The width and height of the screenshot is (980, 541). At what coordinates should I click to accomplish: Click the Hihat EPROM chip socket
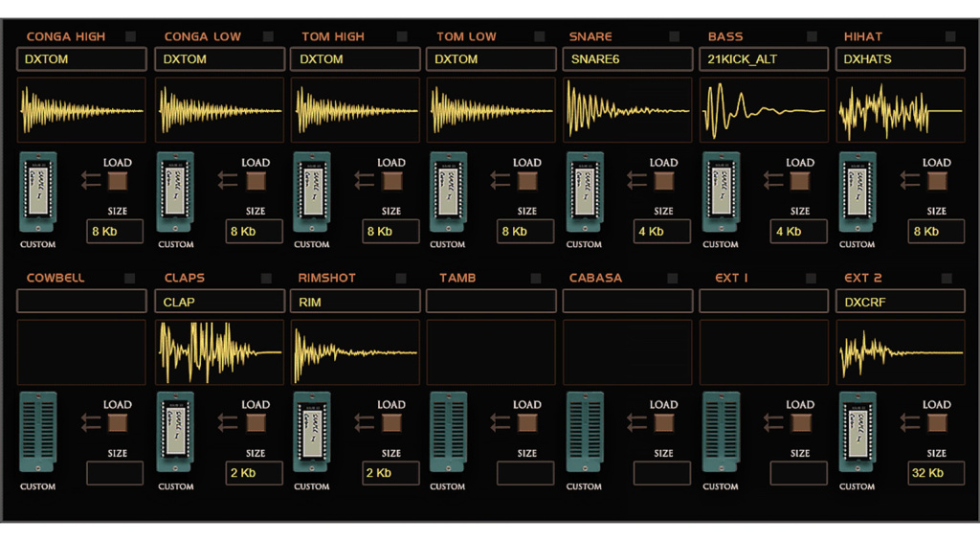tap(857, 192)
